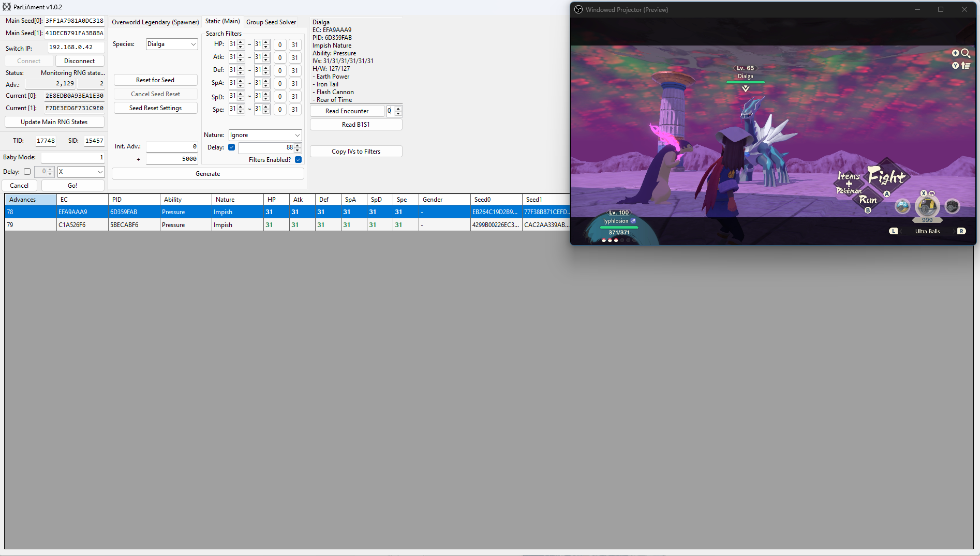Set SpA filter to 0 with the 0 button
Viewport: 980px width, 556px height.
click(x=280, y=84)
